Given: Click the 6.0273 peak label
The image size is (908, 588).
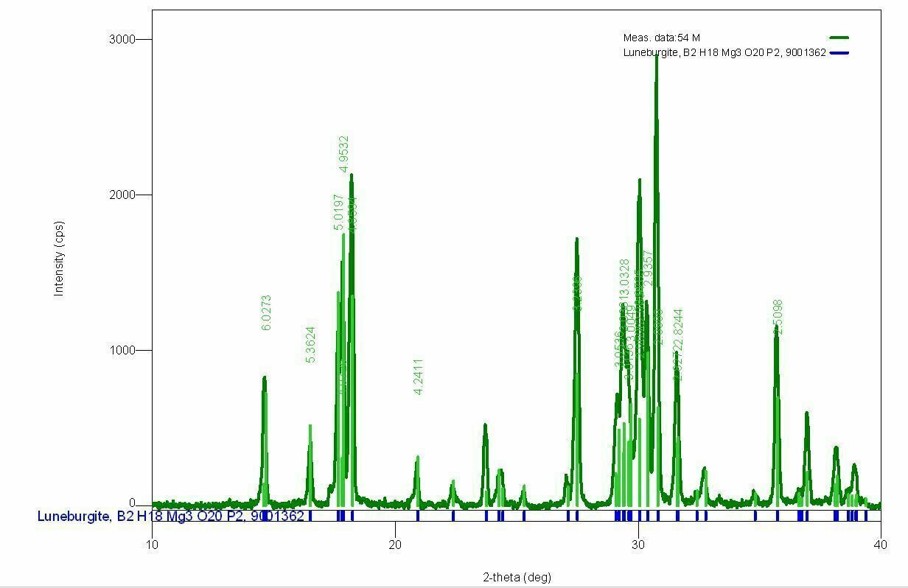Looking at the screenshot, I should click(266, 312).
